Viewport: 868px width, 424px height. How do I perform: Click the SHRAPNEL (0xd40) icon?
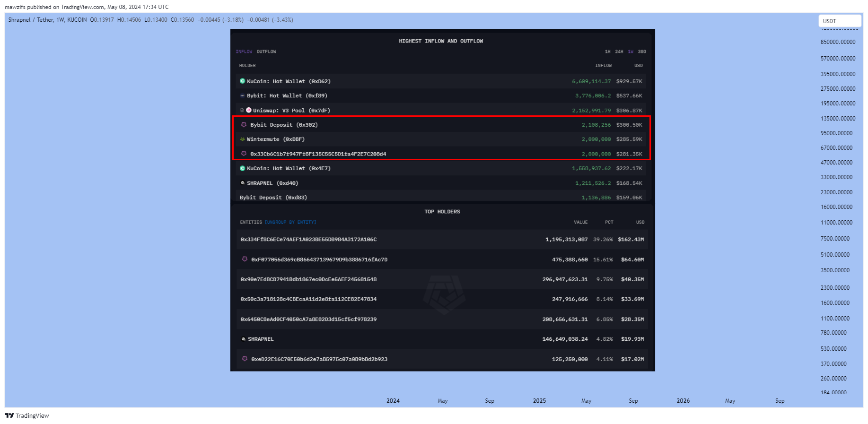pyautogui.click(x=243, y=183)
